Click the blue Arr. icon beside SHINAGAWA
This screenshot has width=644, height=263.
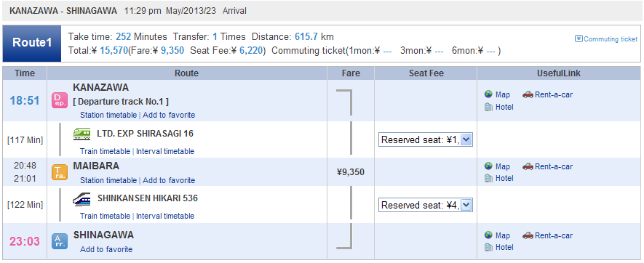point(60,241)
